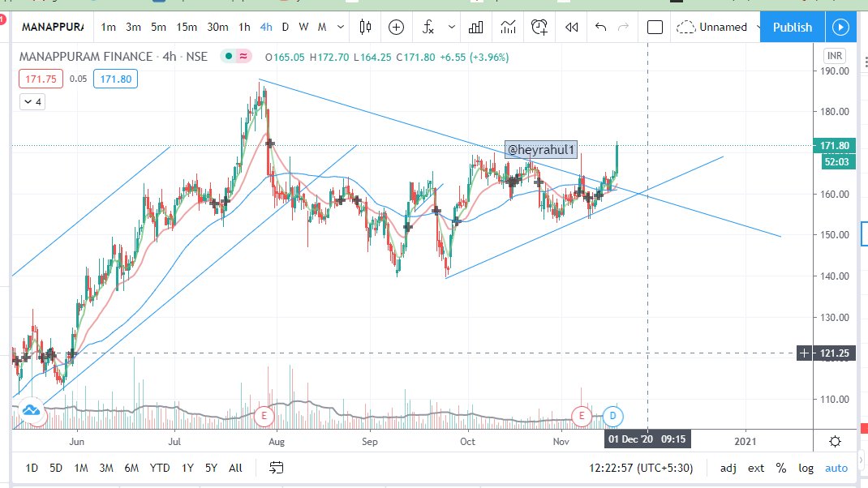Click the 12:22:57 (UTC+5:30) timezone clock

641,468
